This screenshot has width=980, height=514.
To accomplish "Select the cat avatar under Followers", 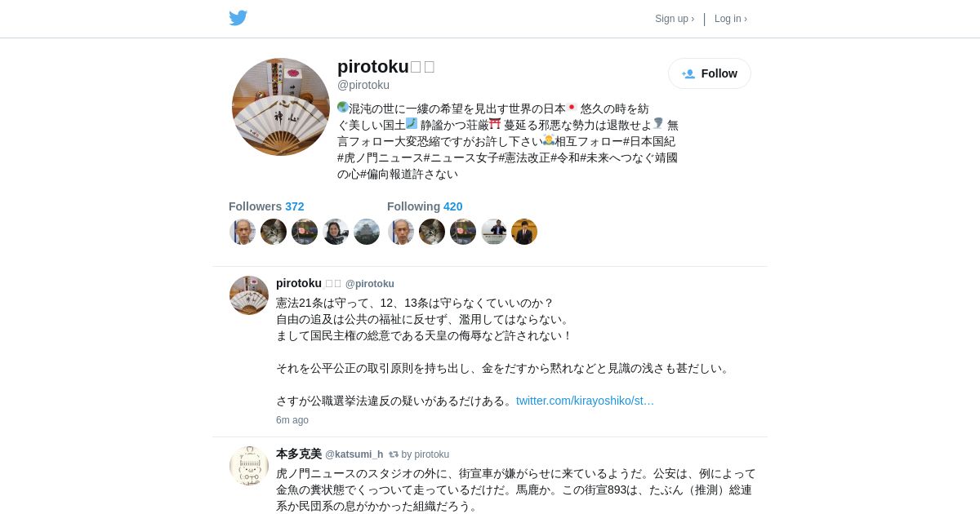I will [274, 232].
